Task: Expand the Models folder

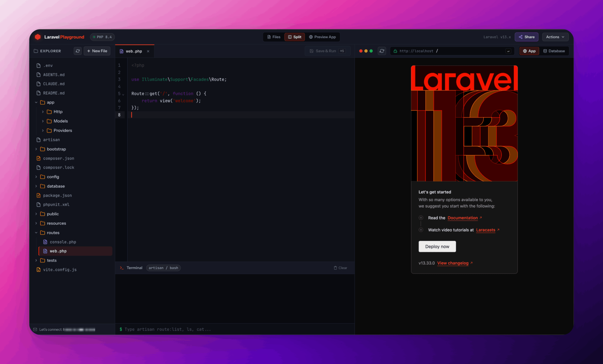Action: [x=43, y=121]
